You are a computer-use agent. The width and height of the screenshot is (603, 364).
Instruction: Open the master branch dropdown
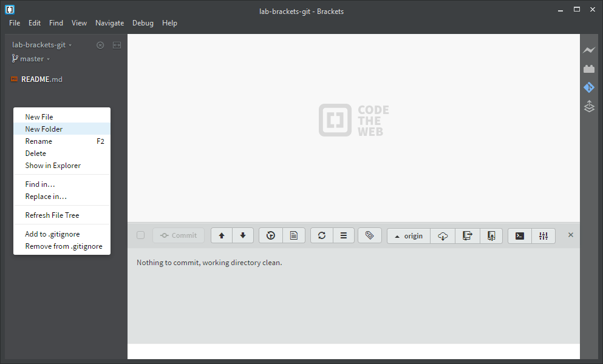click(x=31, y=59)
